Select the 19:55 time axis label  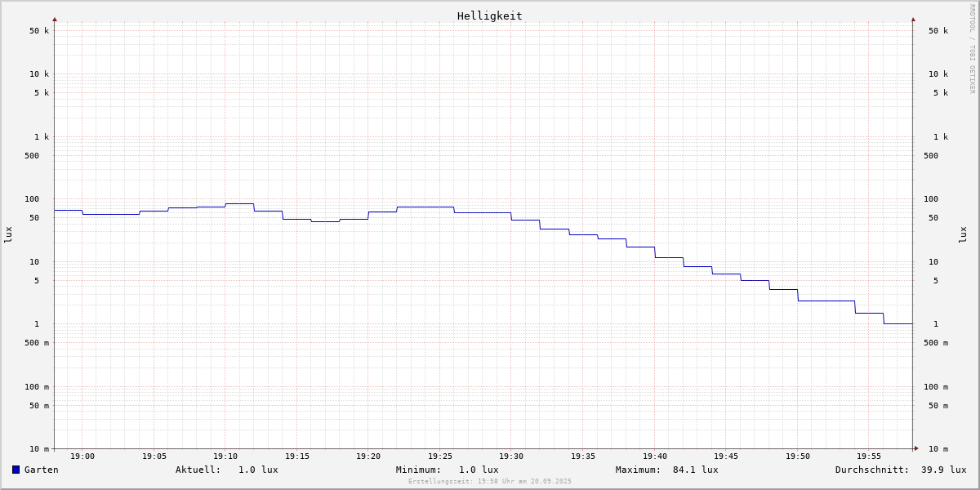pos(869,457)
